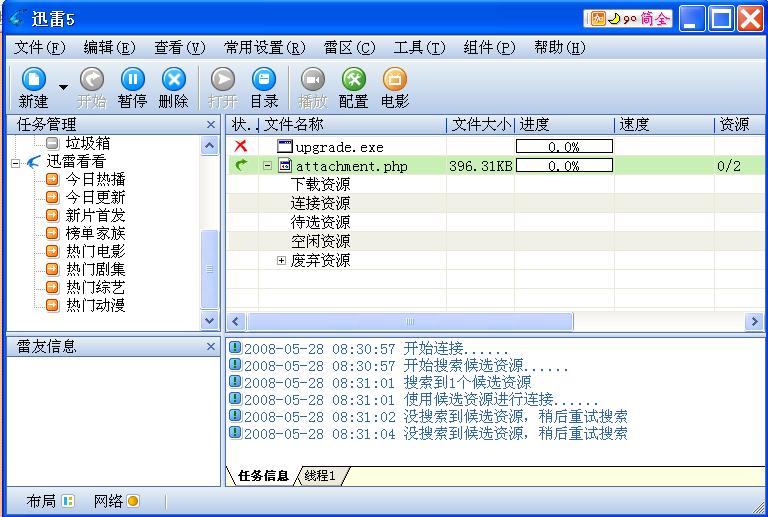Open the 编辑(E) menu
Image resolution: width=768 pixels, height=517 pixels.
[x=109, y=47]
